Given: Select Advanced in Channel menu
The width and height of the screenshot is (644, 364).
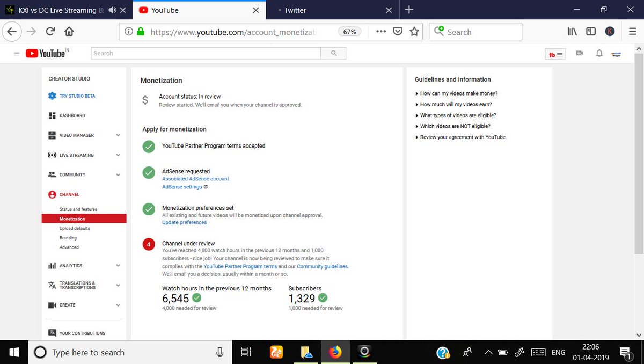Looking at the screenshot, I should pyautogui.click(x=69, y=247).
